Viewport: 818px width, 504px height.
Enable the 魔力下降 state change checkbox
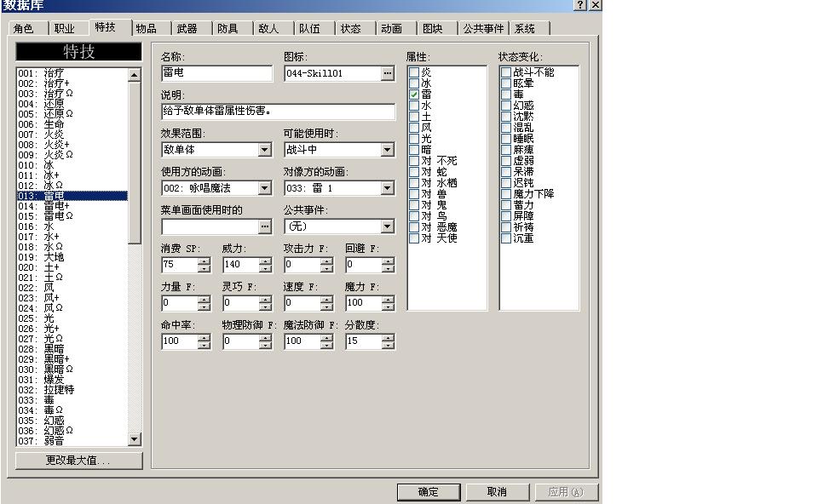tap(505, 194)
